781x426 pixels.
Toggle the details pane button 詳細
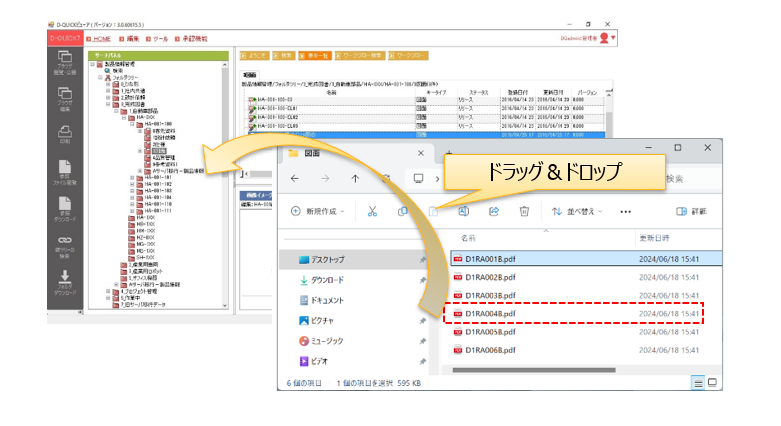691,211
